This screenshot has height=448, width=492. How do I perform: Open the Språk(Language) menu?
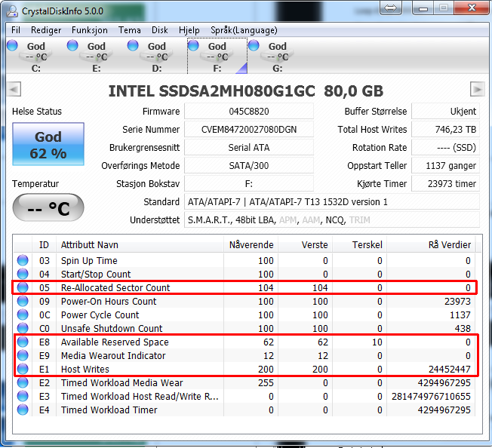click(244, 30)
